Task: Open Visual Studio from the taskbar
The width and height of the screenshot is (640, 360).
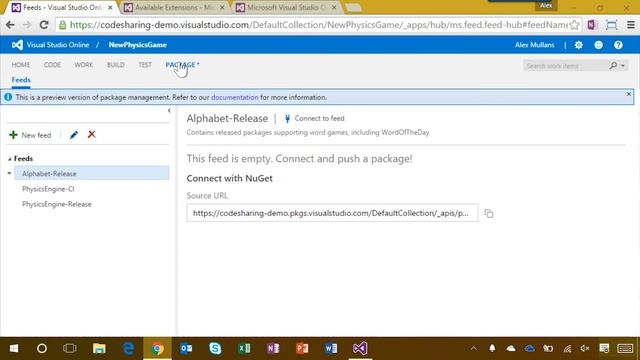Action: pos(360,348)
